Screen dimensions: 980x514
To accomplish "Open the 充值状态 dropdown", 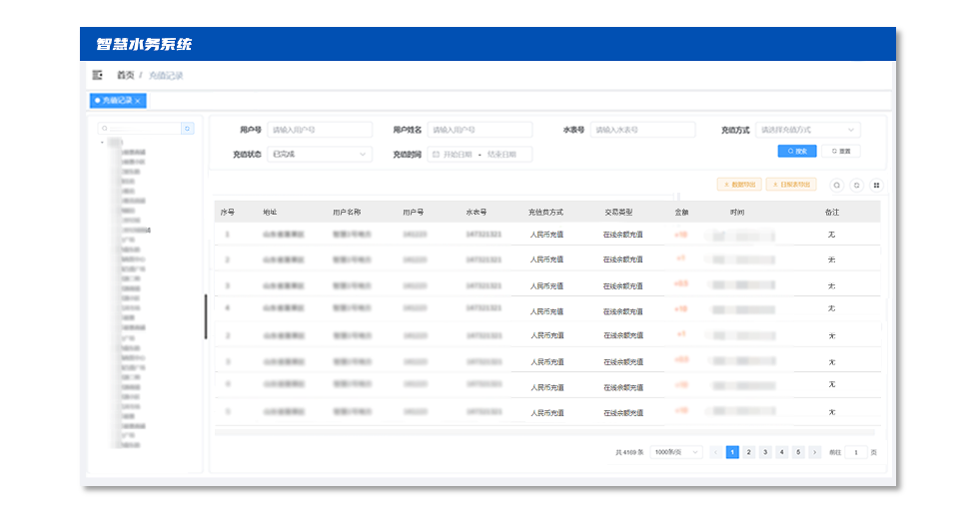I will pyautogui.click(x=319, y=155).
